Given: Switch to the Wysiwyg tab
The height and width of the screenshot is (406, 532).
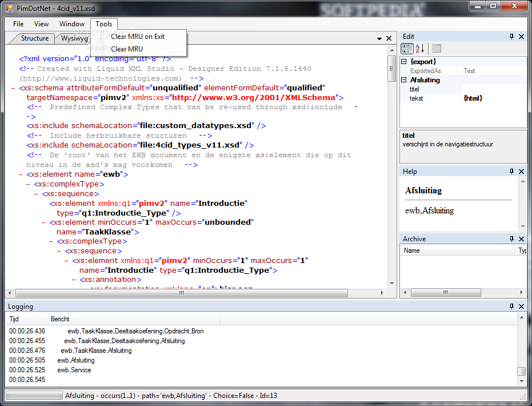Looking at the screenshot, I should 74,38.
